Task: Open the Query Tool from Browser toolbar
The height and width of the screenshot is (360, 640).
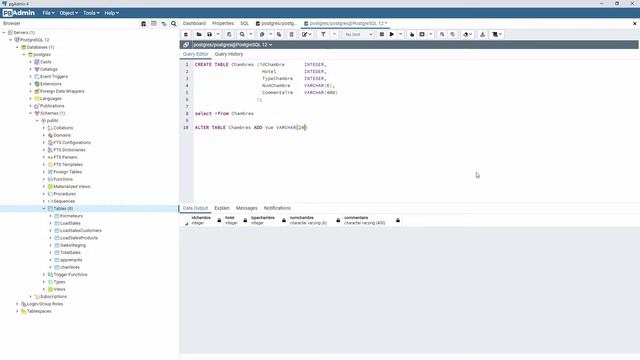Action: point(143,24)
